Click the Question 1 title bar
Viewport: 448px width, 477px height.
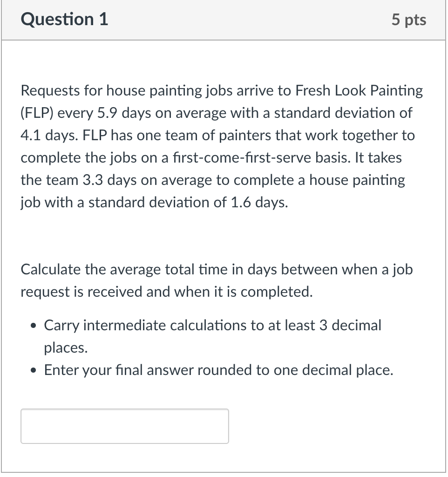click(x=224, y=20)
